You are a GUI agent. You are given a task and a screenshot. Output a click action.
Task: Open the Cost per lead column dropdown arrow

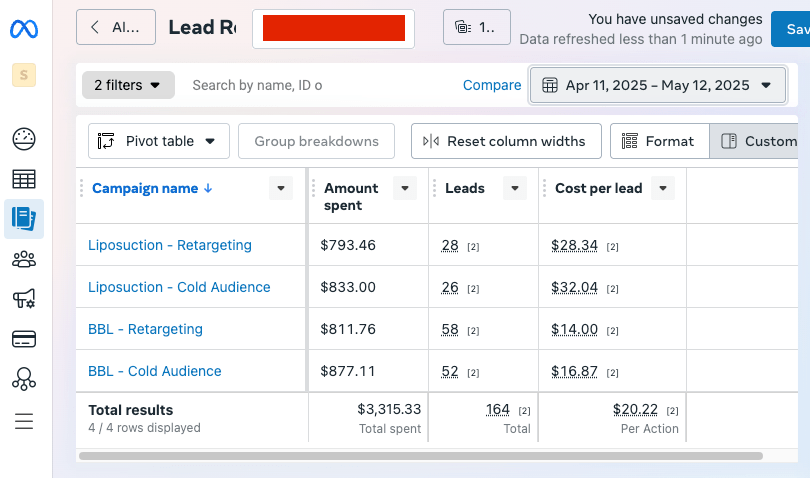(x=663, y=188)
